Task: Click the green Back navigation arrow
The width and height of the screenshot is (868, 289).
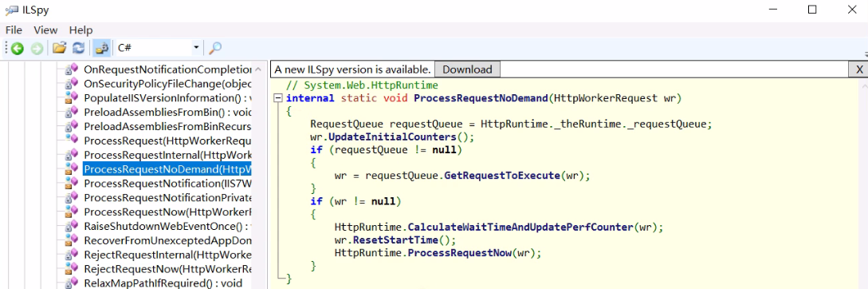Action: (18, 49)
